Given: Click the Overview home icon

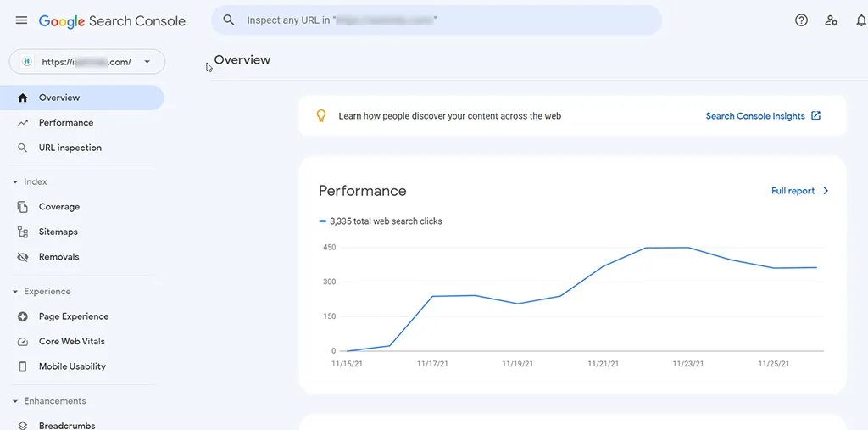Looking at the screenshot, I should pyautogui.click(x=23, y=98).
